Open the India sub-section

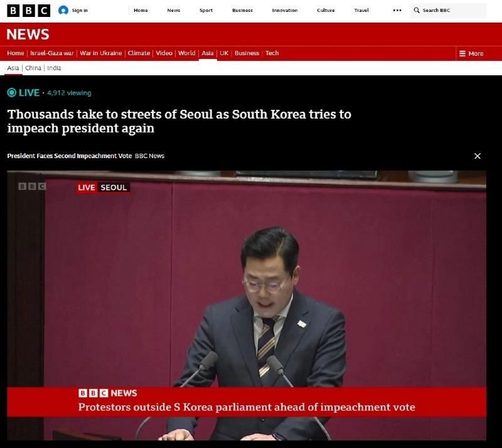(x=54, y=68)
